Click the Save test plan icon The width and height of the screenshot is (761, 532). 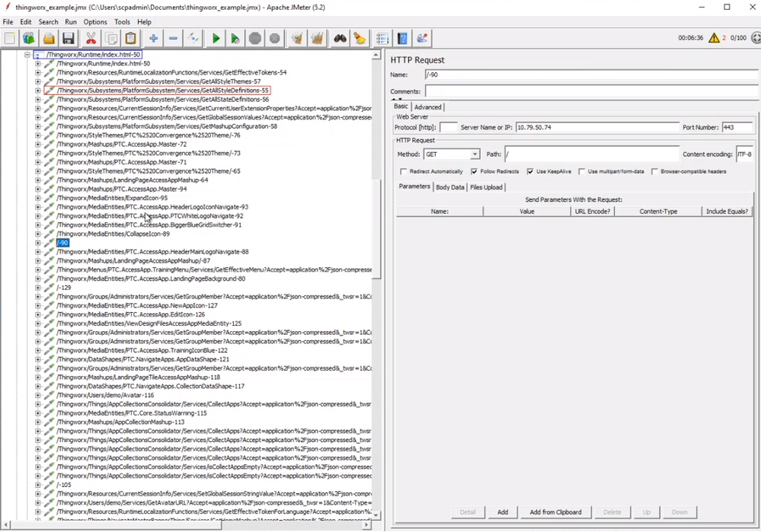(x=69, y=39)
